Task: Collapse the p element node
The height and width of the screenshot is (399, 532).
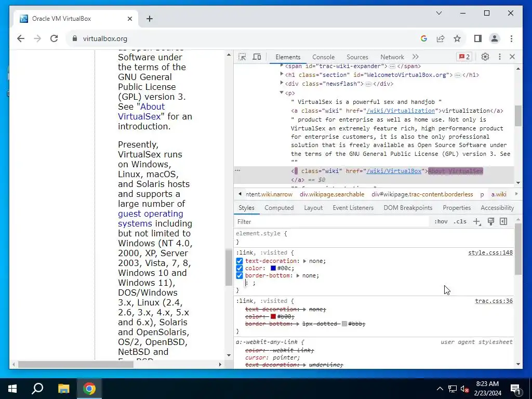Action: (281, 92)
